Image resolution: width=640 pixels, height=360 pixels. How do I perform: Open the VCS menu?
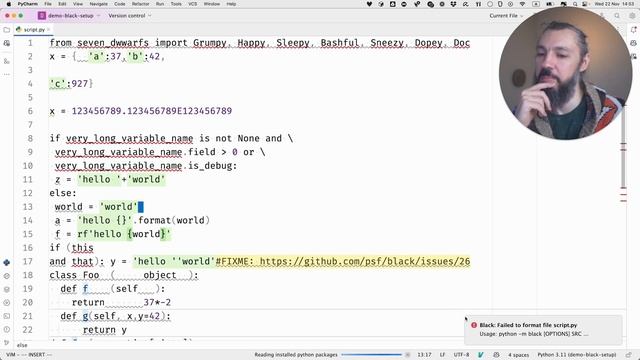[x=192, y=4]
